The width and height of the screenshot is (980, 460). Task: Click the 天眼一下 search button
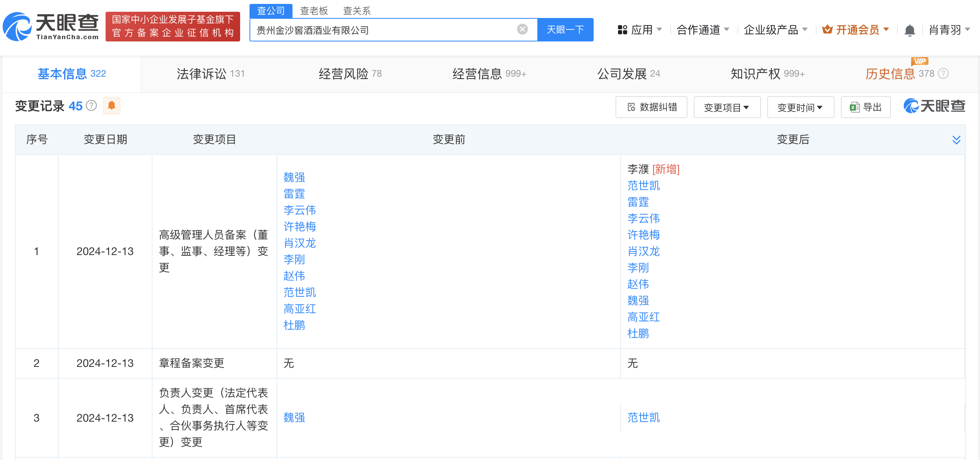pos(565,30)
